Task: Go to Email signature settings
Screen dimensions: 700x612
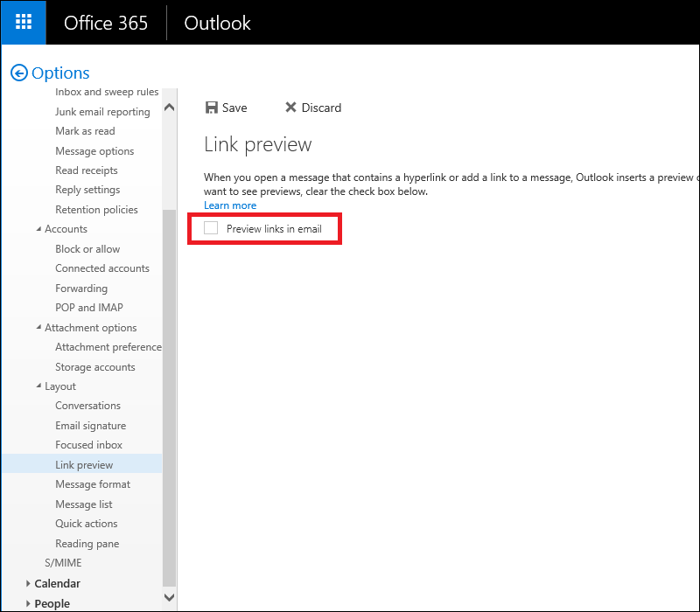Action: tap(91, 426)
